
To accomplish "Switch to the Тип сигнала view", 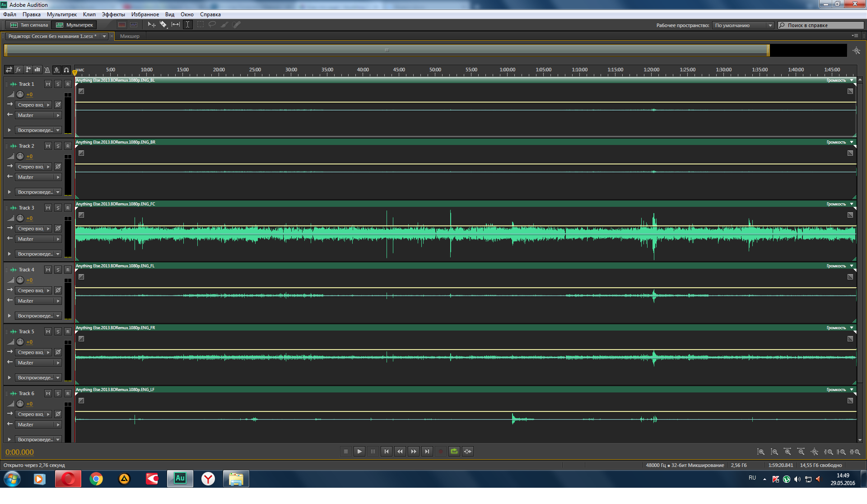I will click(x=29, y=25).
